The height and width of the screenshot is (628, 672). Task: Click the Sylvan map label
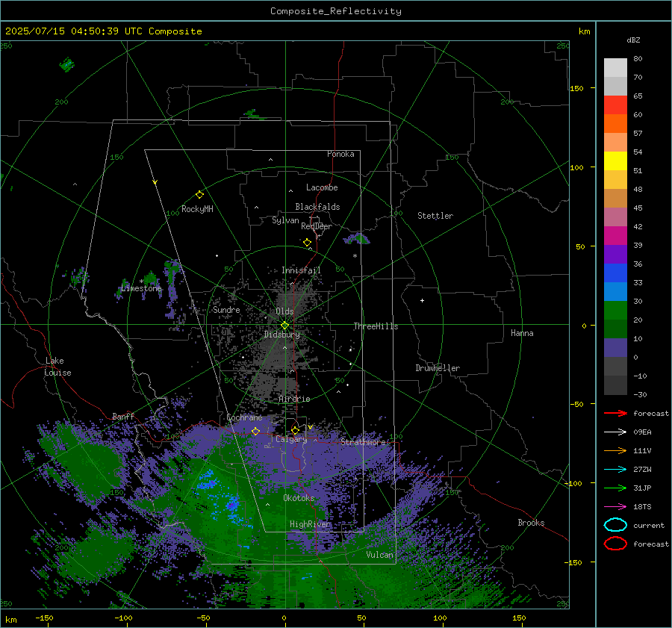coord(285,220)
